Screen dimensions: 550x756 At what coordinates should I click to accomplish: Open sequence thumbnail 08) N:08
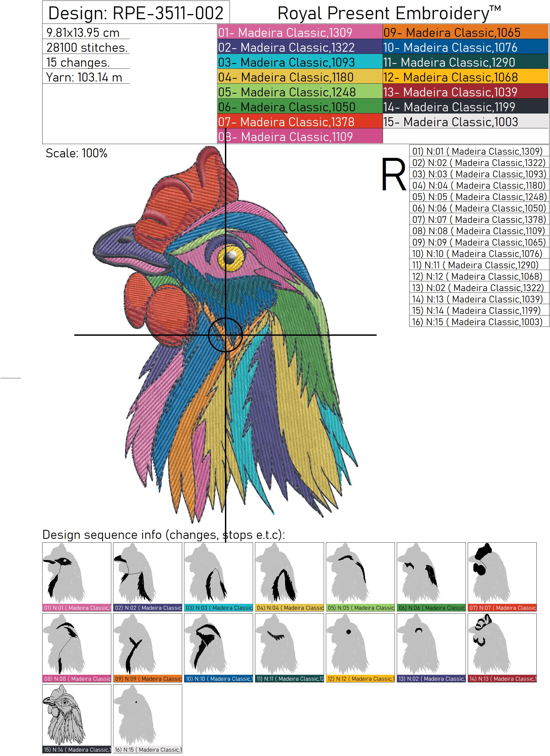tap(77, 648)
